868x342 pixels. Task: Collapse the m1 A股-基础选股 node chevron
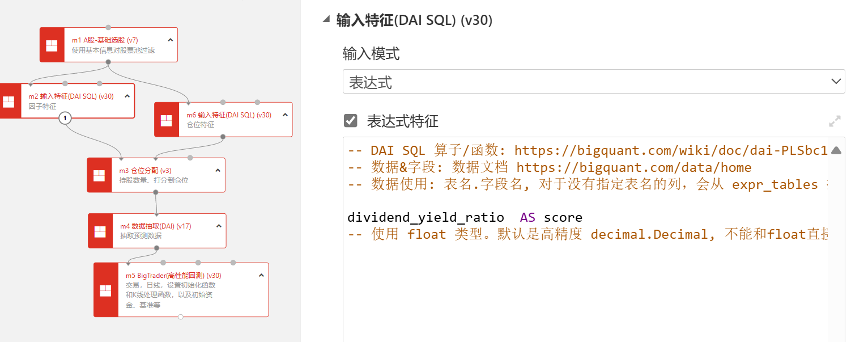pos(171,40)
